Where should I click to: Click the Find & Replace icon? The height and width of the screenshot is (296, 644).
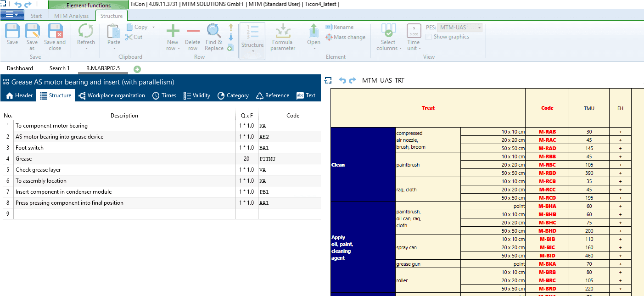(214, 32)
